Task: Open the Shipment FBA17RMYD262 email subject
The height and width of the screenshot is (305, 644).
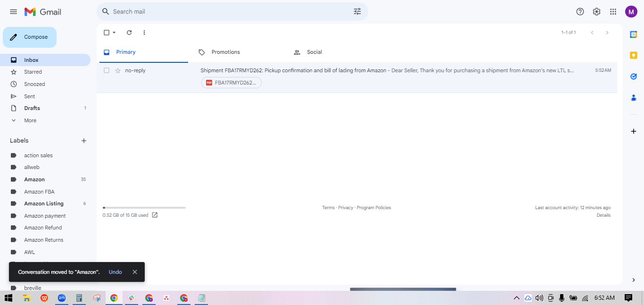Action: coord(293,70)
